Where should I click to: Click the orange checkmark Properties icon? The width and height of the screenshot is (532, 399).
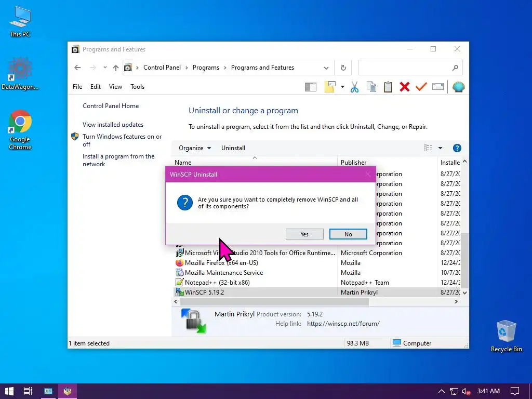pyautogui.click(x=421, y=87)
